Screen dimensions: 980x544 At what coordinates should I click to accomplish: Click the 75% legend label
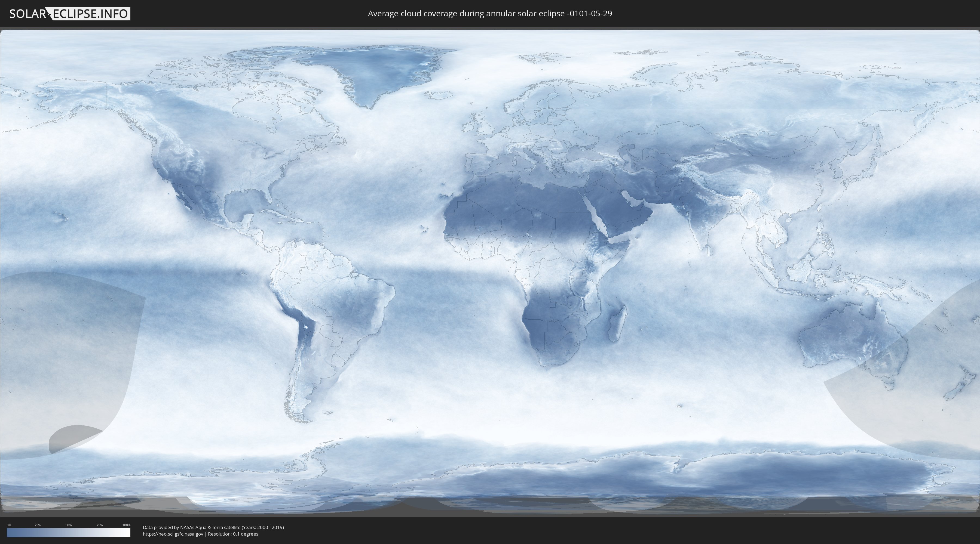point(99,525)
